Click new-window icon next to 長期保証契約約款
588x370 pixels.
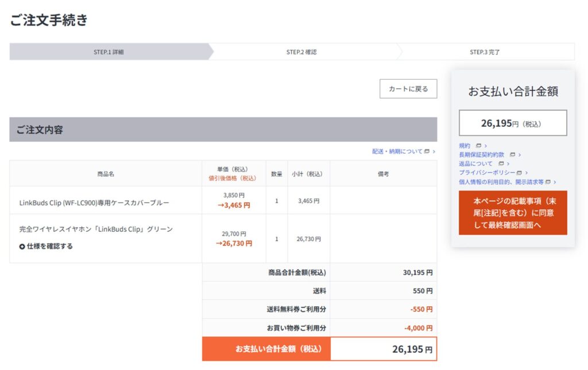[512, 155]
